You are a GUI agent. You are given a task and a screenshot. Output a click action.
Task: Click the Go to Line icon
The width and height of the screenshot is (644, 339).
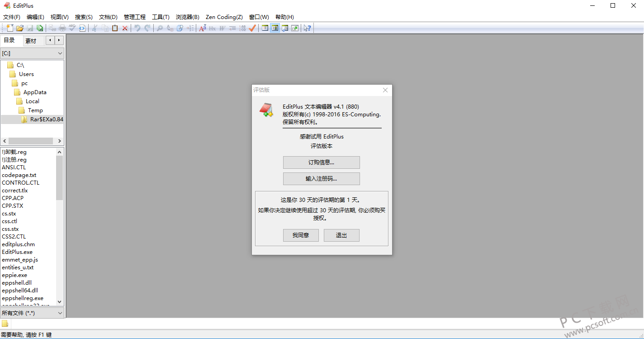[x=190, y=28]
